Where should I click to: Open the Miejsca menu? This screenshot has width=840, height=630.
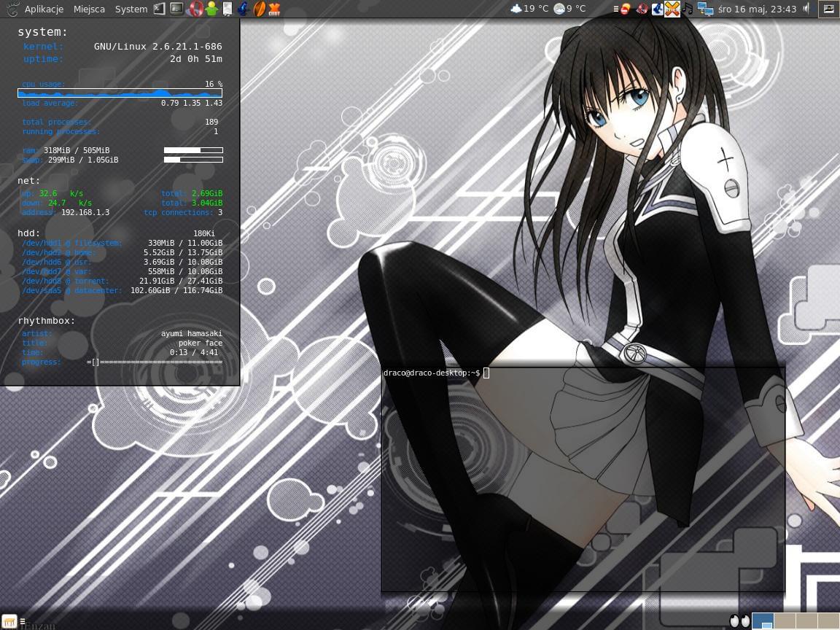click(x=89, y=9)
